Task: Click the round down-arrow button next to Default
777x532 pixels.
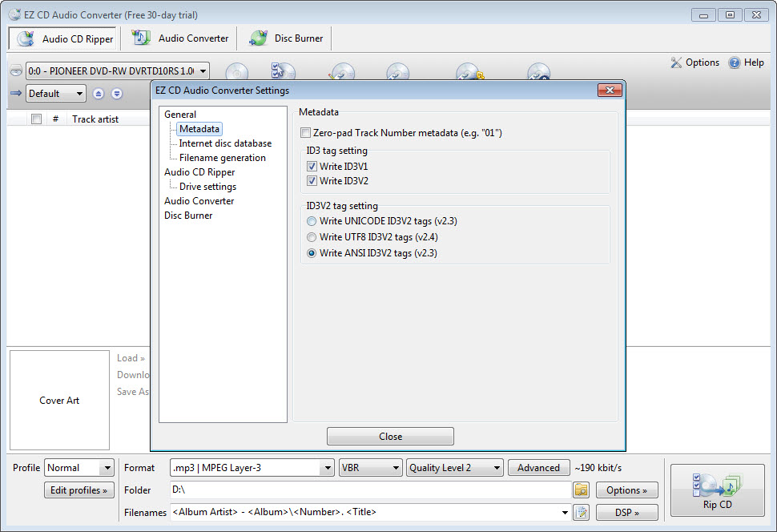Action: [x=116, y=94]
